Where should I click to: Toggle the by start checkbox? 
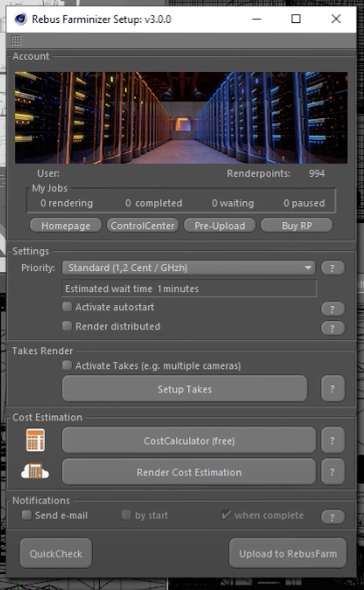126,515
